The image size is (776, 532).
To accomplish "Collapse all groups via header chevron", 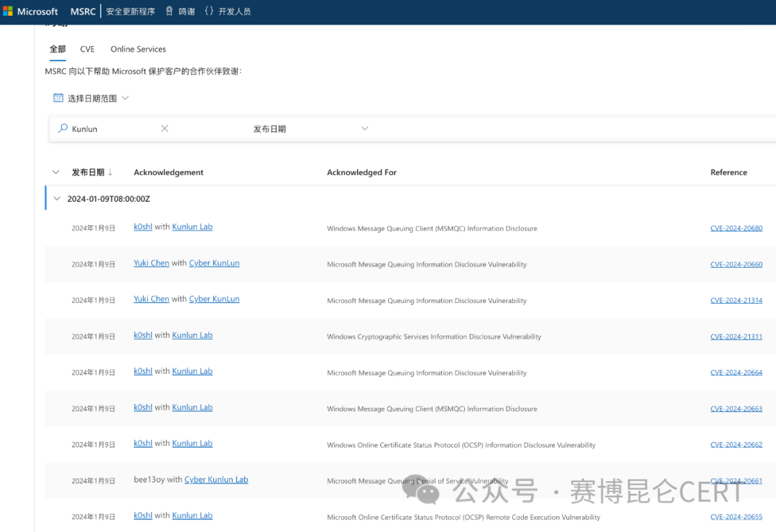I will tap(56, 172).
